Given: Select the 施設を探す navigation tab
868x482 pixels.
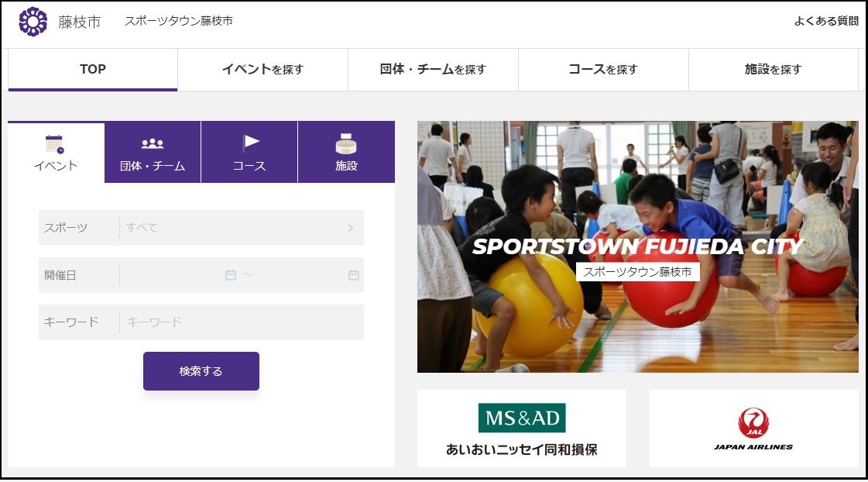Looking at the screenshot, I should 773,70.
